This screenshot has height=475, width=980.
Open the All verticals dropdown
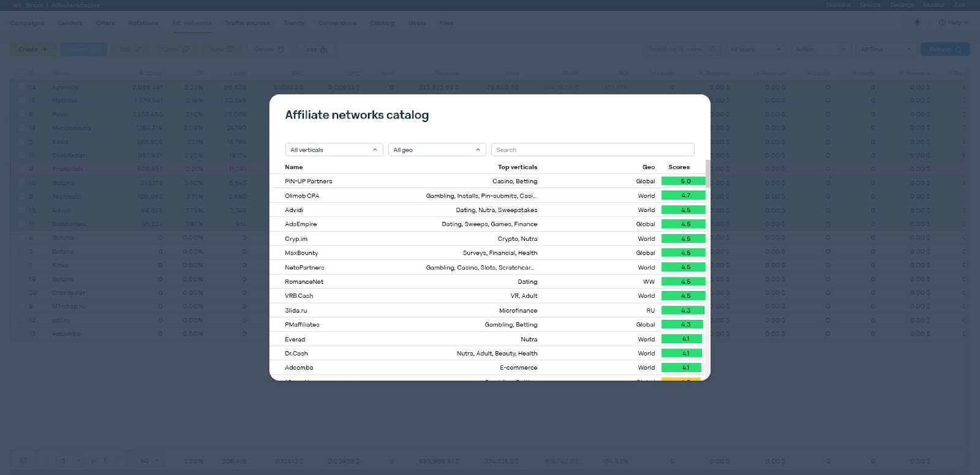(x=334, y=150)
